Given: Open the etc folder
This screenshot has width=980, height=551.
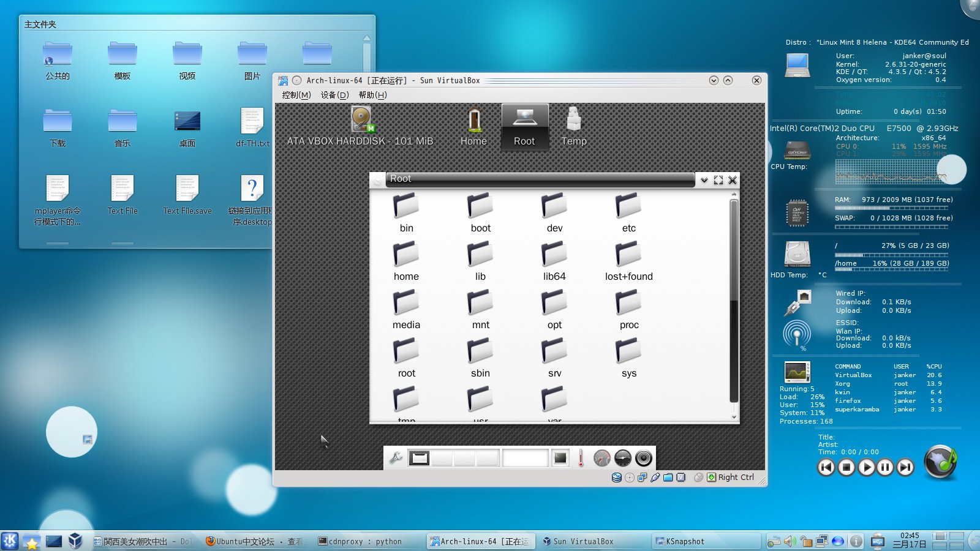Looking at the screenshot, I should click(628, 213).
